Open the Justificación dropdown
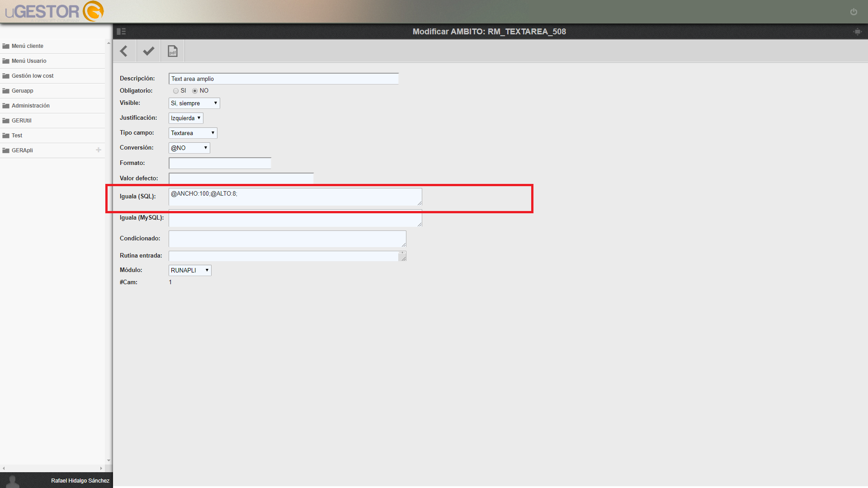The image size is (868, 488). tap(186, 118)
